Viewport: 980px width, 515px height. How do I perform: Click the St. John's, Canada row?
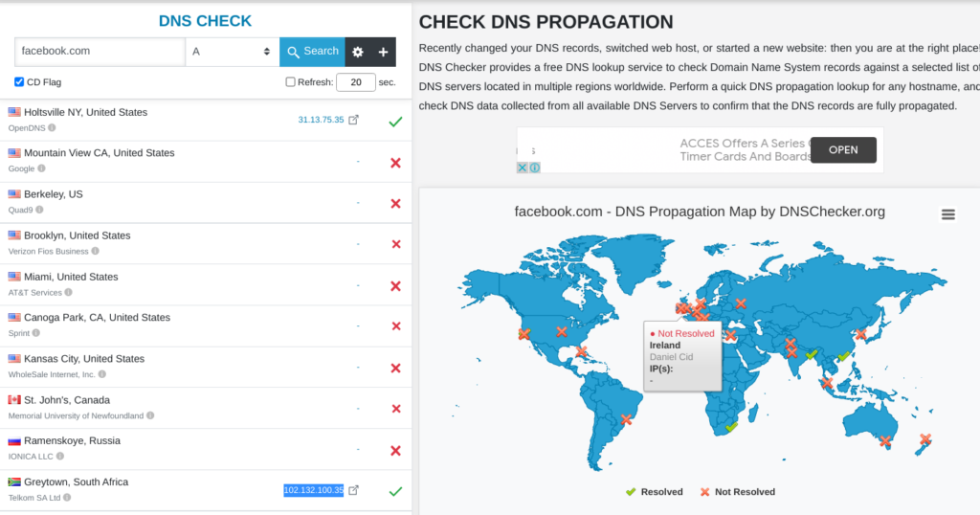pos(206,408)
